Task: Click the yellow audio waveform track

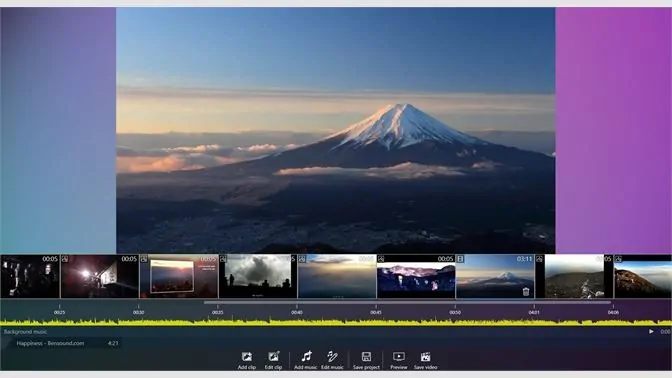Action: click(336, 322)
